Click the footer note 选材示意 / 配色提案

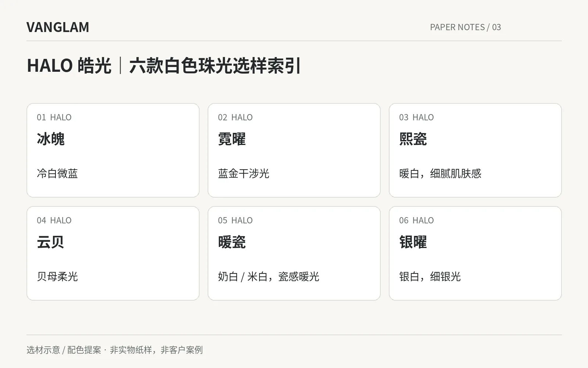(x=64, y=350)
